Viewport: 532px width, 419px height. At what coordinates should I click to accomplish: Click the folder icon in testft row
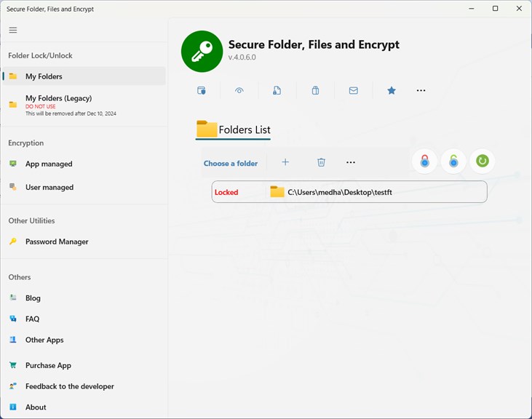[x=277, y=192]
